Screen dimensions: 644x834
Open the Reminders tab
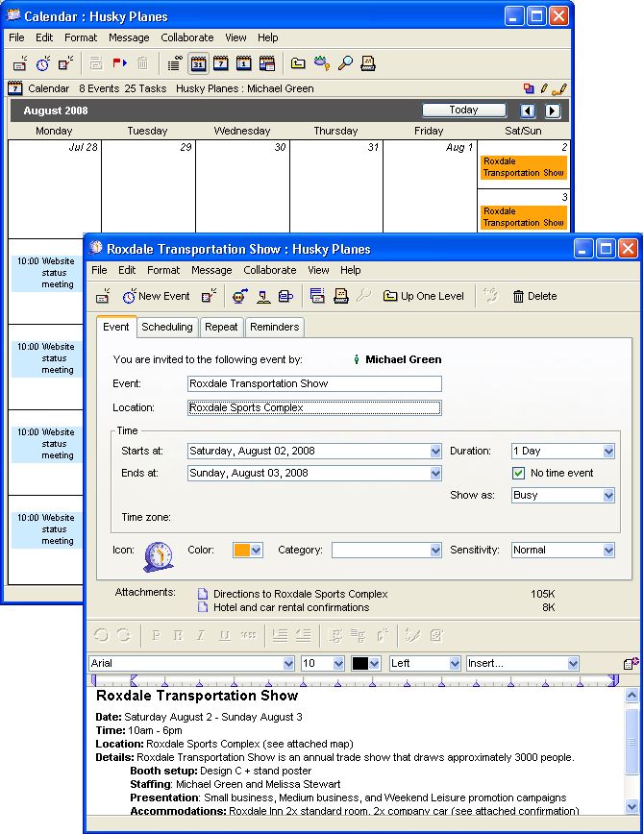(274, 327)
